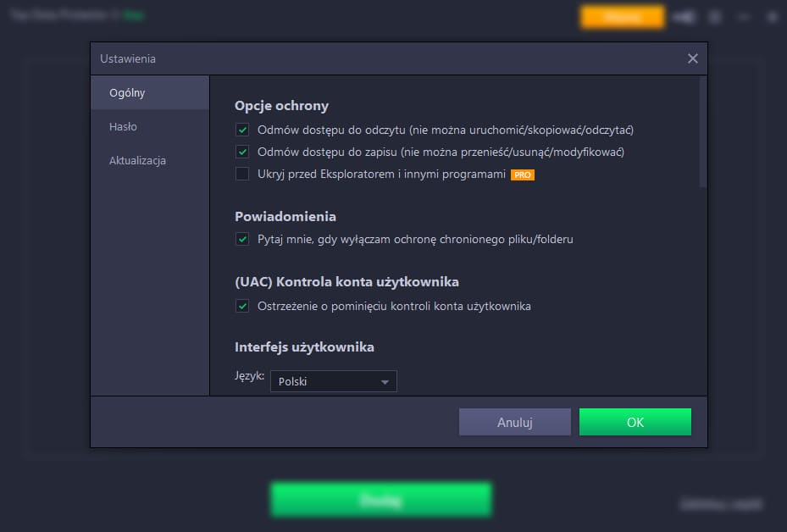The height and width of the screenshot is (532, 787).
Task: Open the Hasło settings tab
Action: coord(150,126)
